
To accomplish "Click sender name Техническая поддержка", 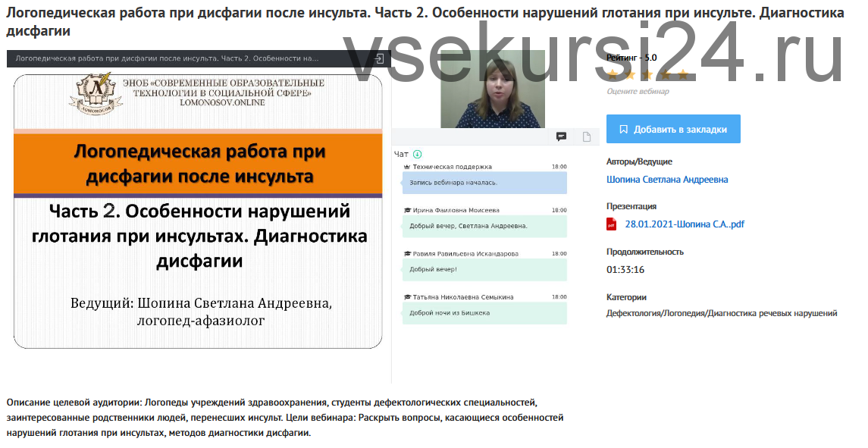I will pos(453,167).
